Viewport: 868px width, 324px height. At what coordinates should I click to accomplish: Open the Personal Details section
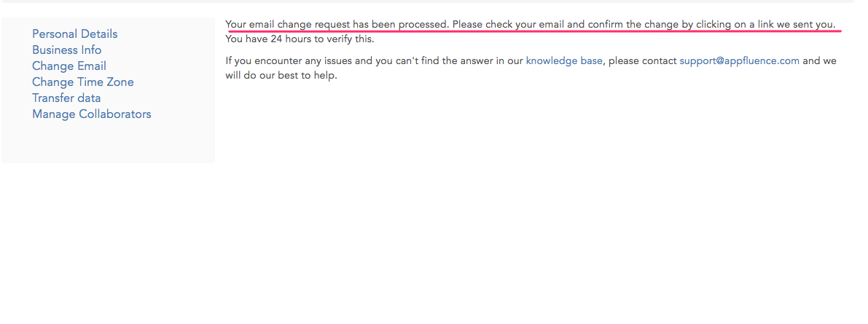point(74,34)
